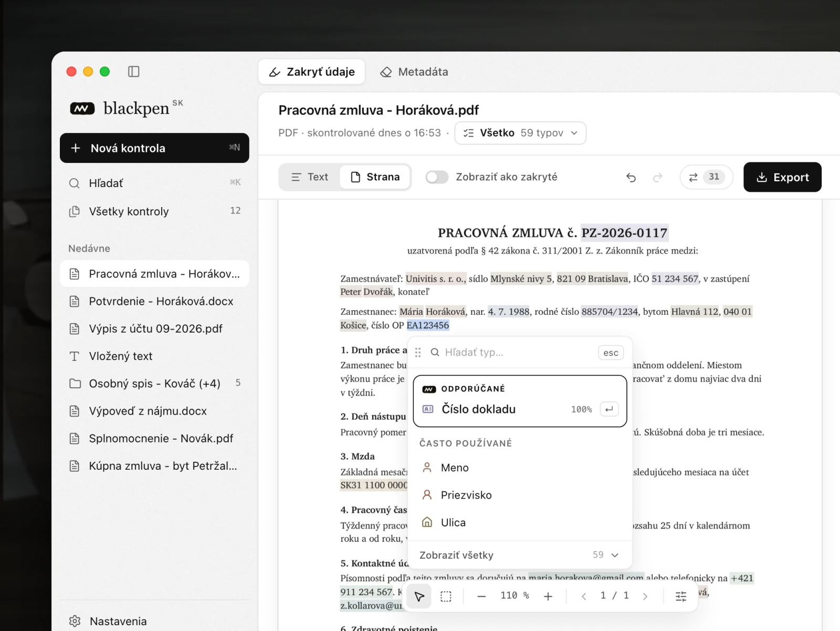Image resolution: width=840 pixels, height=631 pixels.
Task: Open folder Osobný spis - Kováč (+4)
Action: tap(154, 384)
